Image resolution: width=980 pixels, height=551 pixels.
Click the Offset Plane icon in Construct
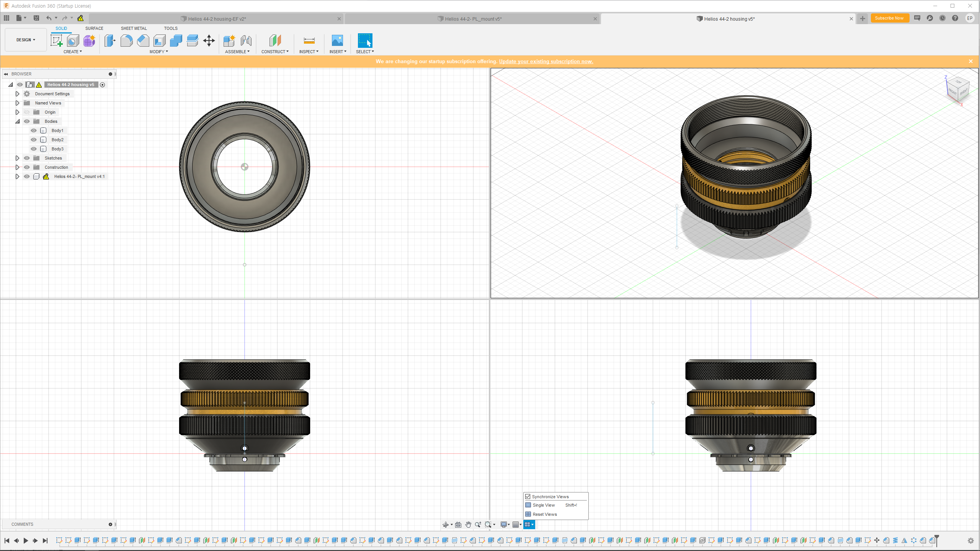click(x=275, y=41)
